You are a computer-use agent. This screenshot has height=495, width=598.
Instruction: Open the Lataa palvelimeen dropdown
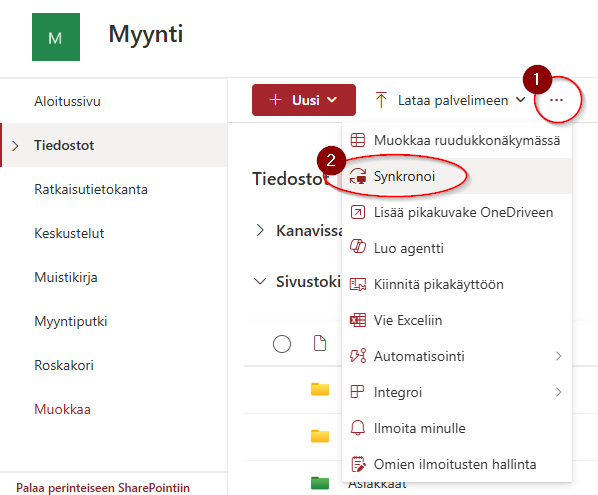(521, 100)
